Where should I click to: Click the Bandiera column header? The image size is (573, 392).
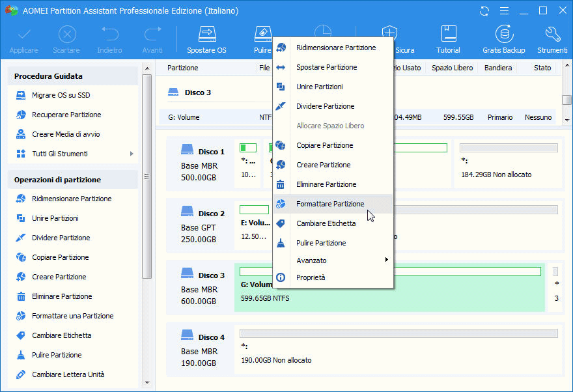tap(498, 68)
